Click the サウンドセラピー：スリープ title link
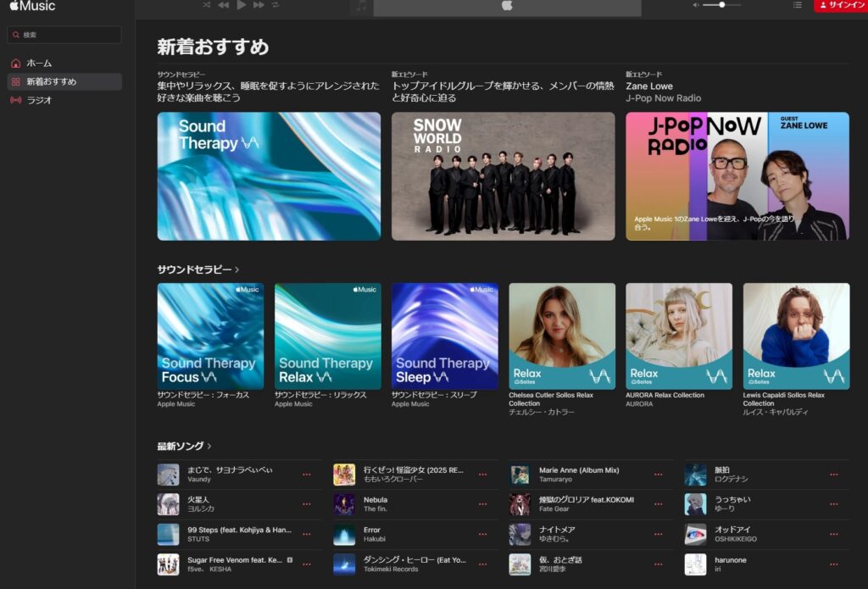This screenshot has height=589, width=868. [x=434, y=395]
